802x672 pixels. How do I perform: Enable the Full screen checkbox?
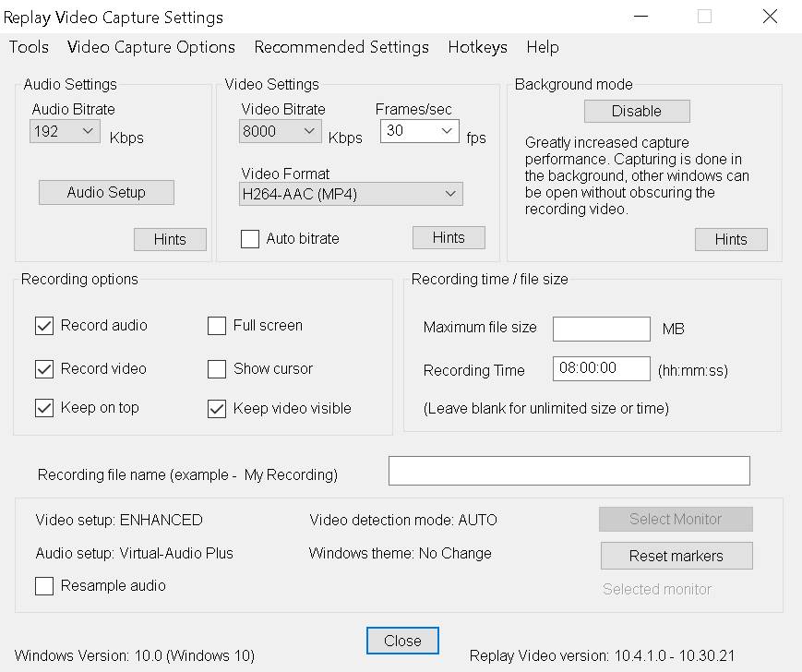coord(217,326)
